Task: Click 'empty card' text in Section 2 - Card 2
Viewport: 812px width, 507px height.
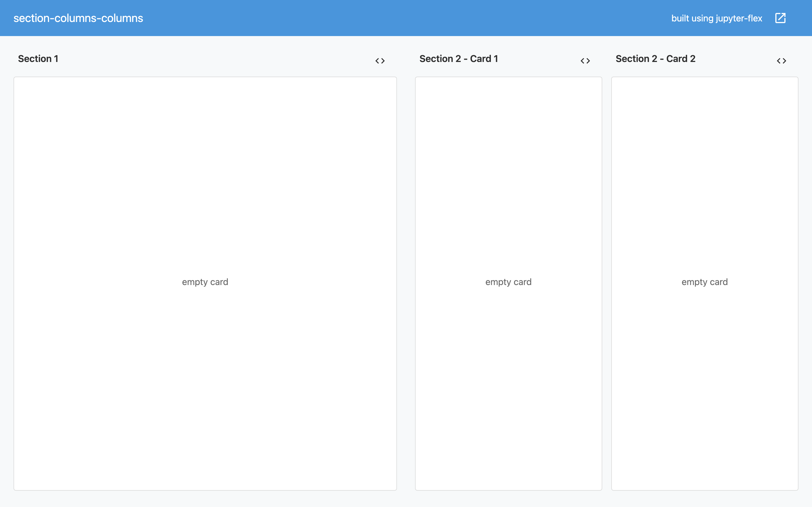Action: click(x=705, y=282)
